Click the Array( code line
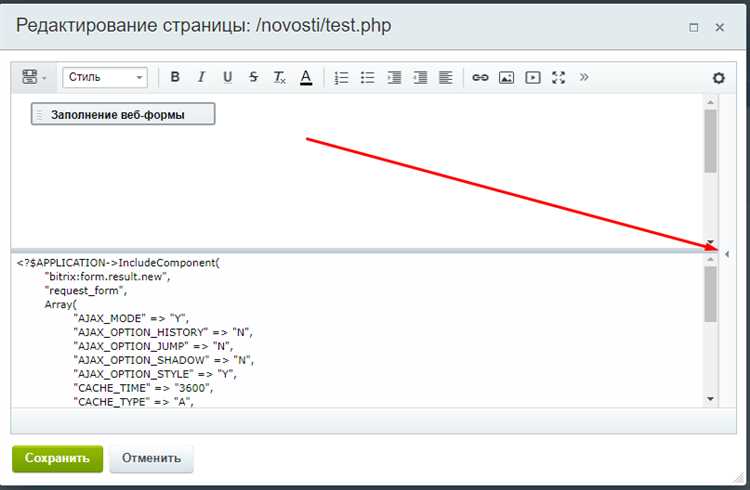The width and height of the screenshot is (750, 490). (60, 304)
